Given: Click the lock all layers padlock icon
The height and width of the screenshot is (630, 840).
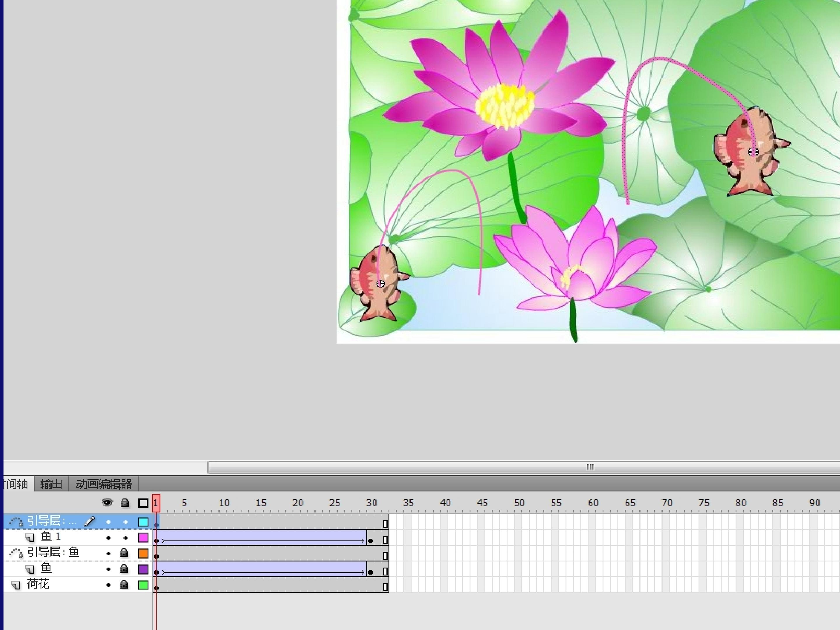Looking at the screenshot, I should (x=125, y=503).
